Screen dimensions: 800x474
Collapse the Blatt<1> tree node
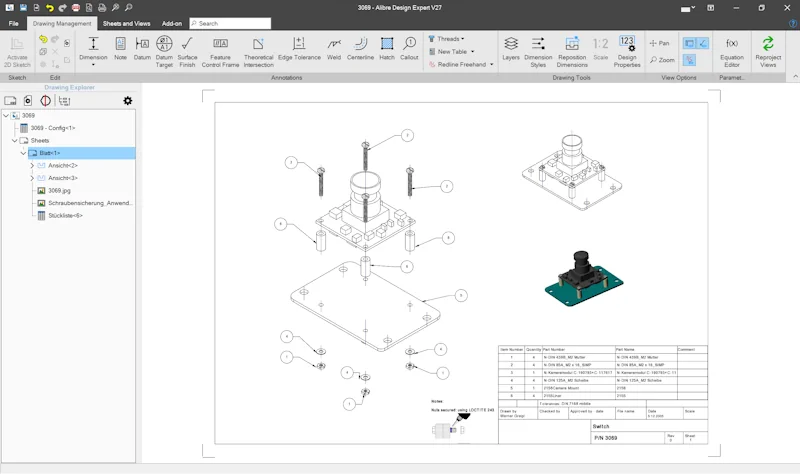tap(23, 153)
